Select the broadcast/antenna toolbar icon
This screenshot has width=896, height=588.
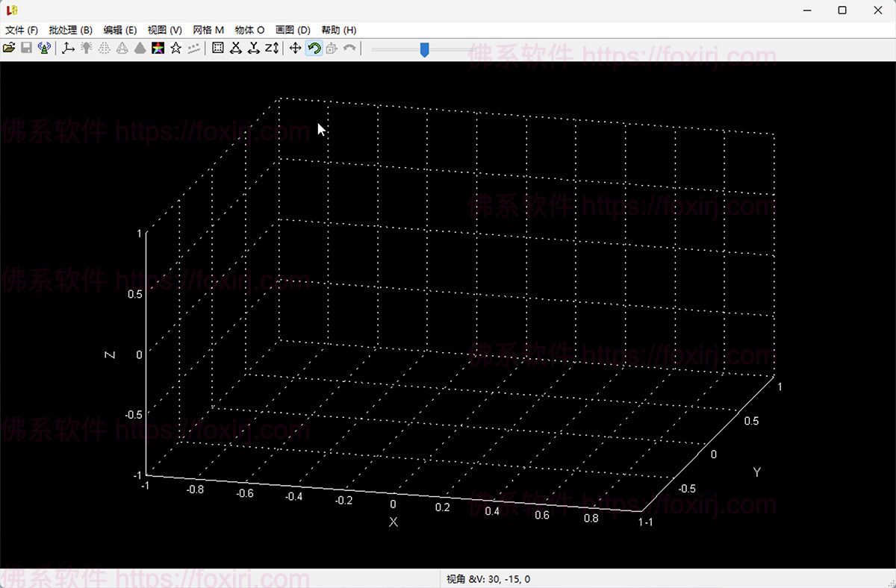pyautogui.click(x=43, y=48)
